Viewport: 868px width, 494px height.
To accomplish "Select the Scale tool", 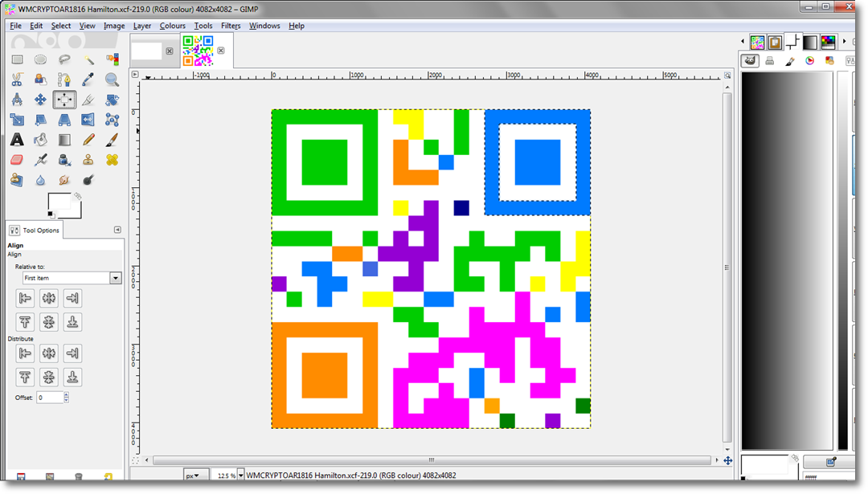I will pos(17,120).
